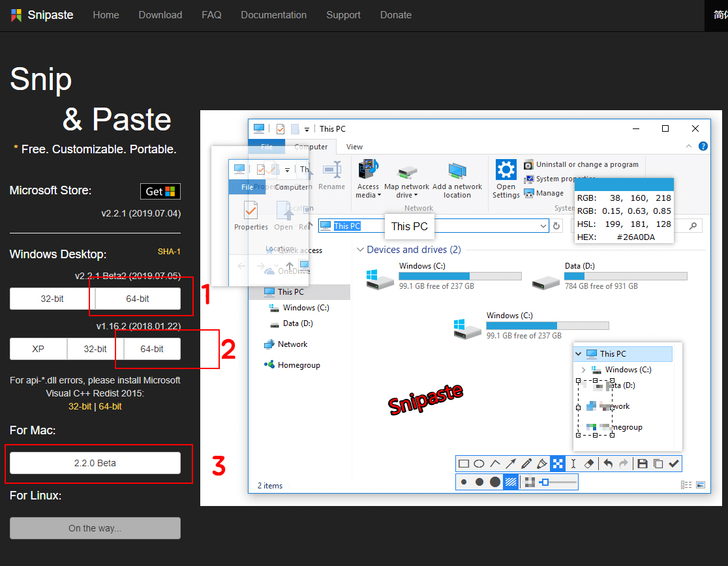Click the RGB color picker swatch header
Screen dimensions: 728x566
624,184
